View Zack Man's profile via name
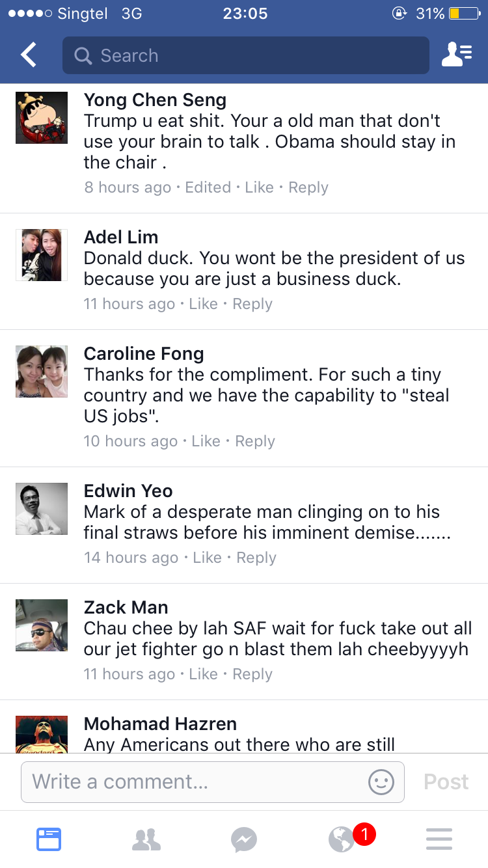Screen dimensions: 488x868 click(126, 607)
